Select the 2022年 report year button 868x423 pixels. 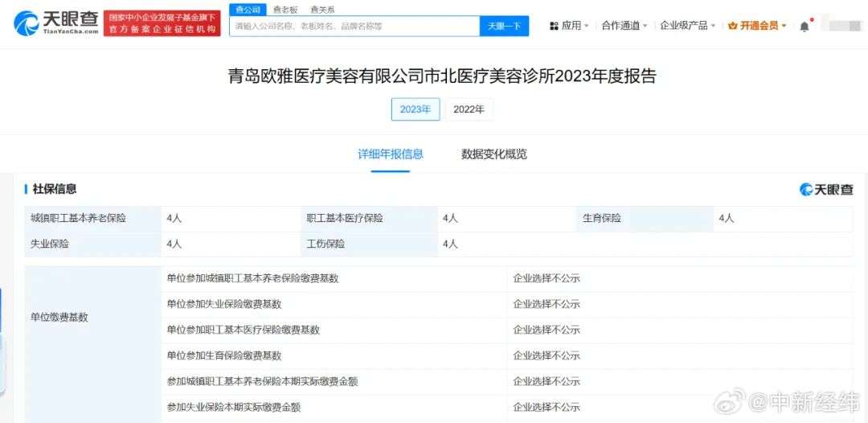coord(469,109)
